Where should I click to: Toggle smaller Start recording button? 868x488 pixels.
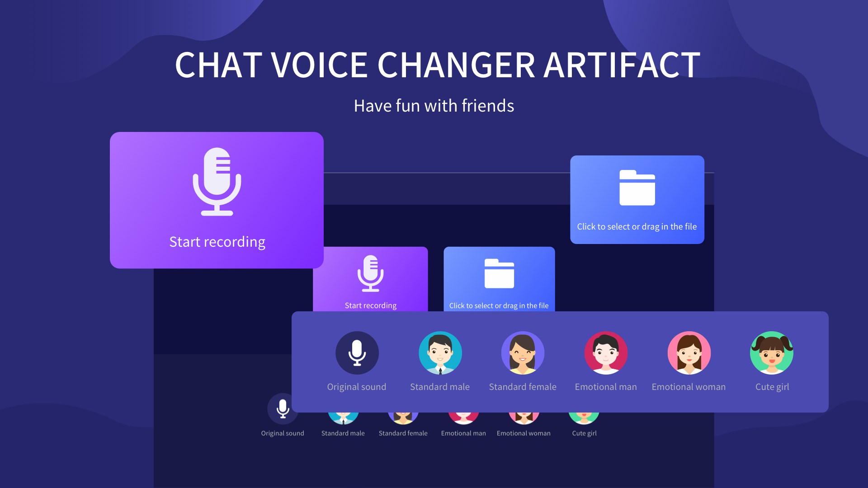click(x=370, y=280)
